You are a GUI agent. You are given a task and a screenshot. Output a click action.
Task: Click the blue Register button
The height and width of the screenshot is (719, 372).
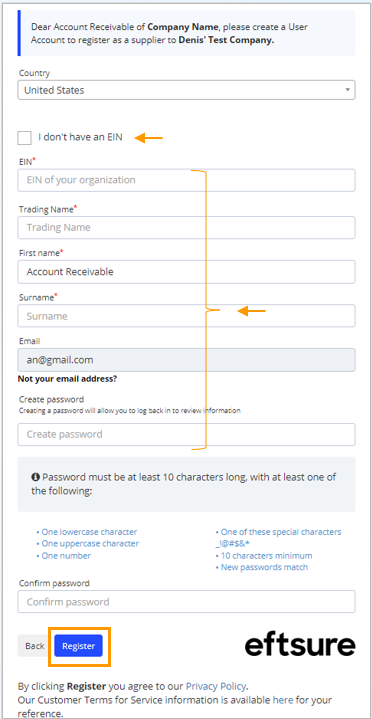[78, 646]
